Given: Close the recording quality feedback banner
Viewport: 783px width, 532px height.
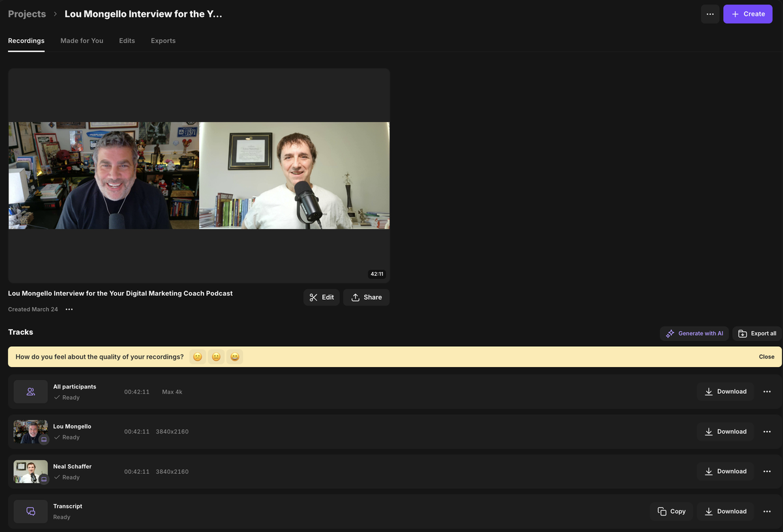Looking at the screenshot, I should point(767,357).
